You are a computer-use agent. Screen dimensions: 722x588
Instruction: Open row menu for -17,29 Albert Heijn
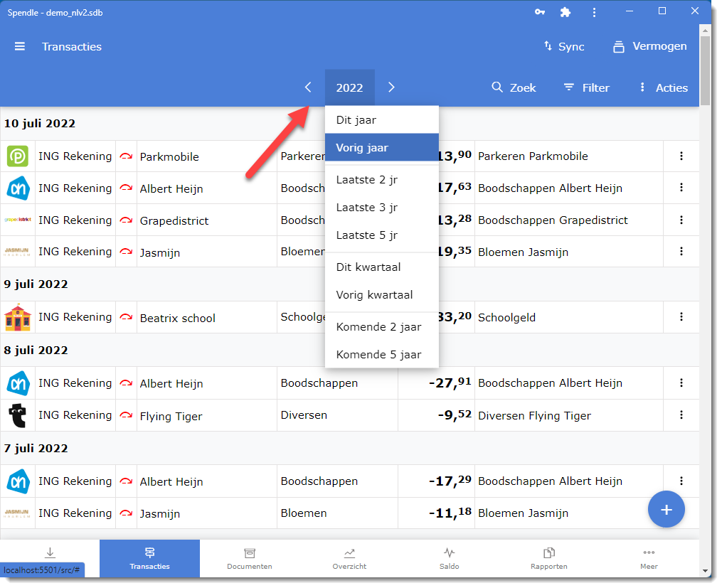tap(681, 481)
